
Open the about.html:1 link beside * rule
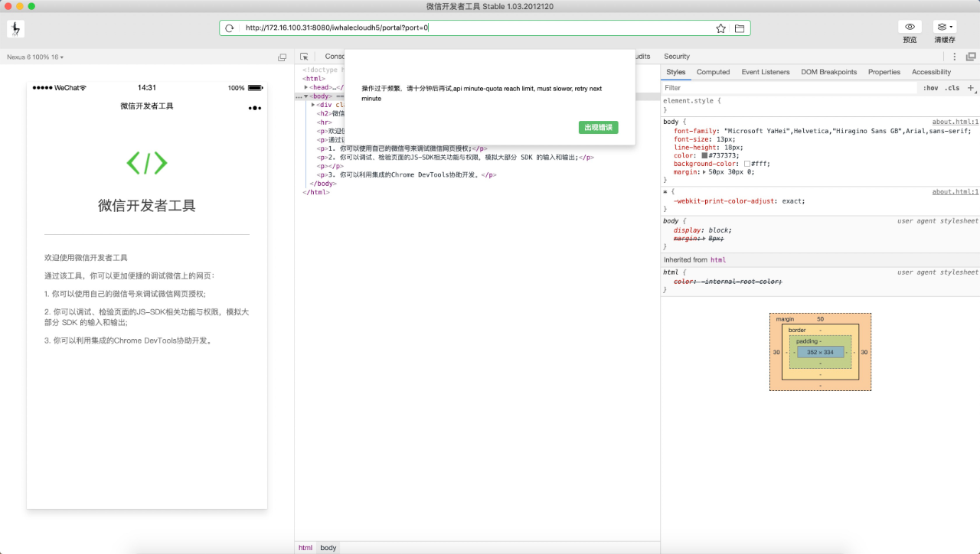(x=955, y=192)
